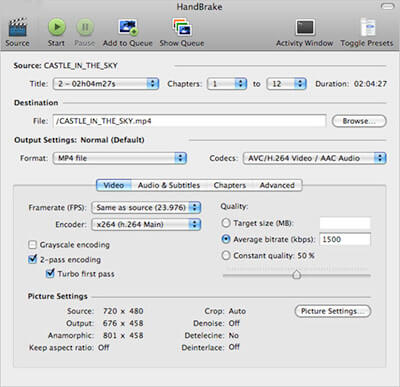The height and width of the screenshot is (387, 400).
Task: Open the Codecs dropdown AVC/H.264 Video / AAC Audio
Action: tap(314, 158)
